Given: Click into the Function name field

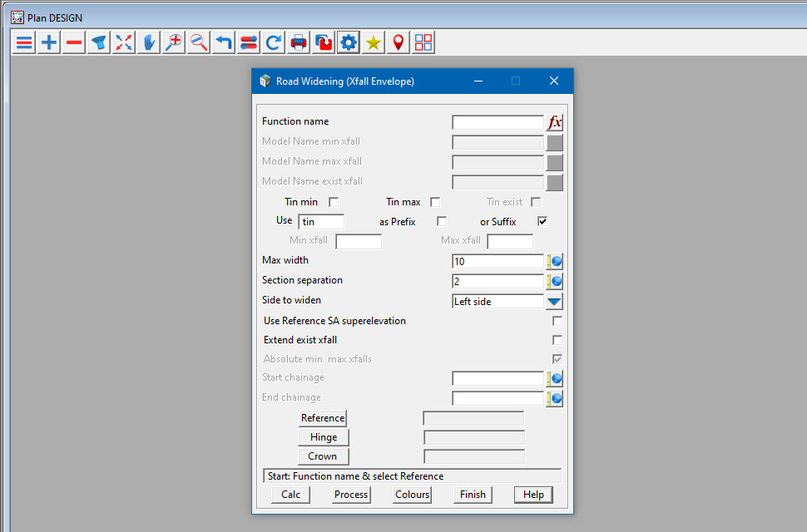Looking at the screenshot, I should 498,122.
